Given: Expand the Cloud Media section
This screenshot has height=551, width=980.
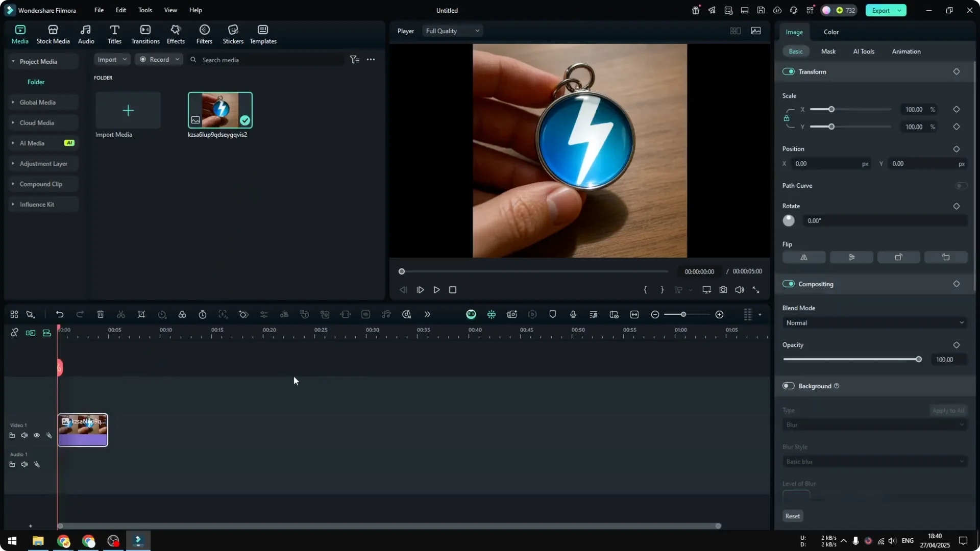Looking at the screenshot, I should coord(37,122).
